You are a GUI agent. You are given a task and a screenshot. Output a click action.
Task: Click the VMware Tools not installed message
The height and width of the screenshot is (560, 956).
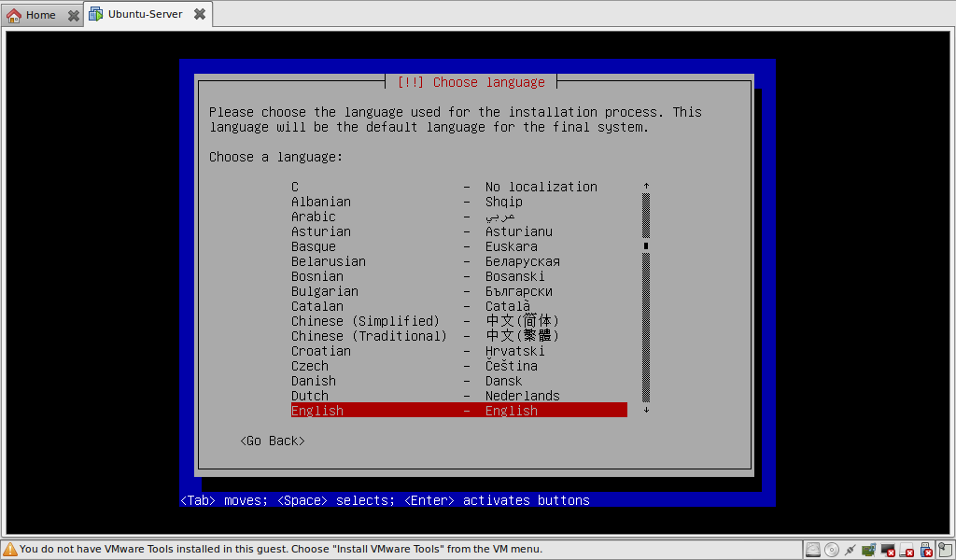tap(281, 549)
